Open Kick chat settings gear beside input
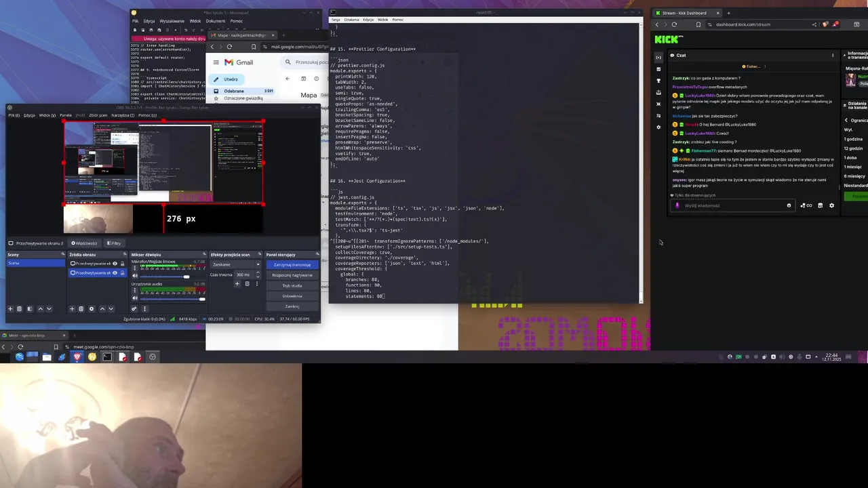Screen dimensions: 868x488 tap(831, 205)
